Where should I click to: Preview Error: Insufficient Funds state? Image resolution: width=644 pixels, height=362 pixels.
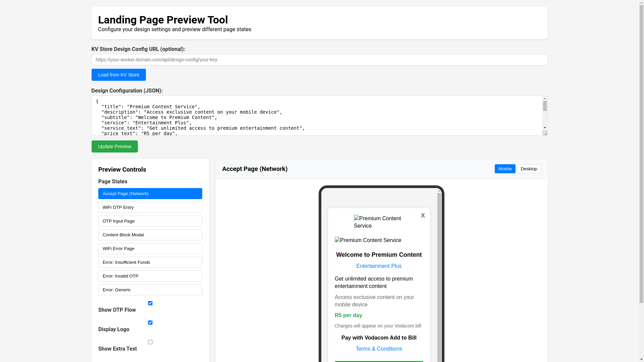[150, 262]
